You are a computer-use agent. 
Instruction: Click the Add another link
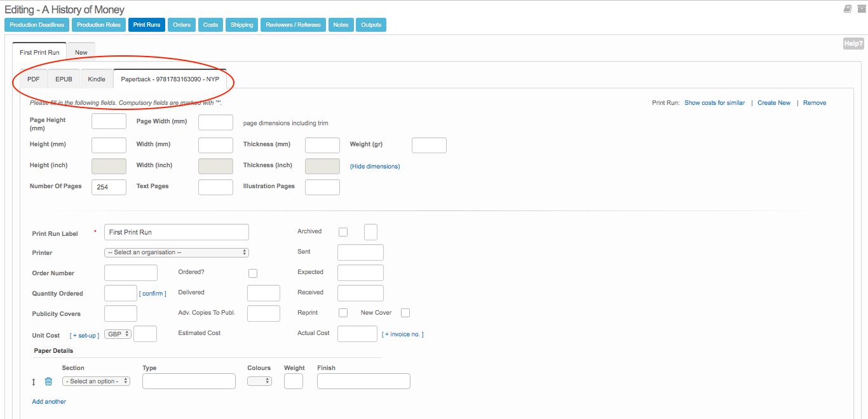49,402
